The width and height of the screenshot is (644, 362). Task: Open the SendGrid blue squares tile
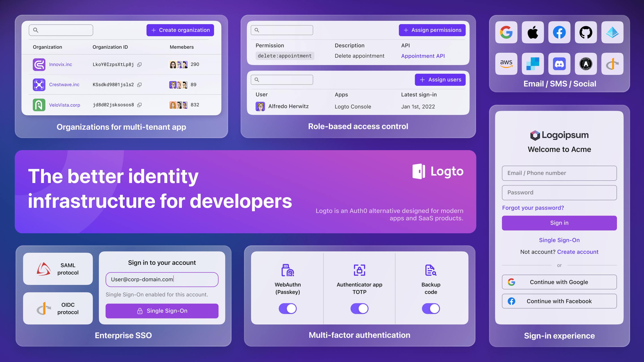click(533, 64)
